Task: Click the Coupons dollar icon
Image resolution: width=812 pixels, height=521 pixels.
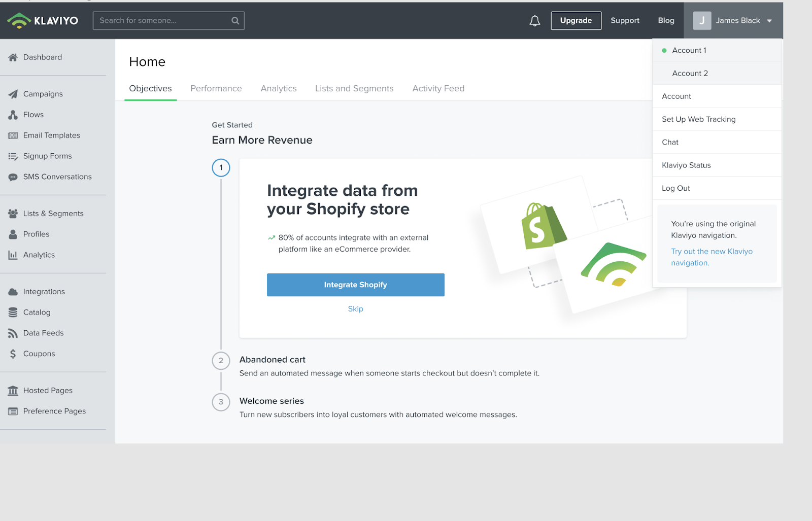Action: pos(13,354)
